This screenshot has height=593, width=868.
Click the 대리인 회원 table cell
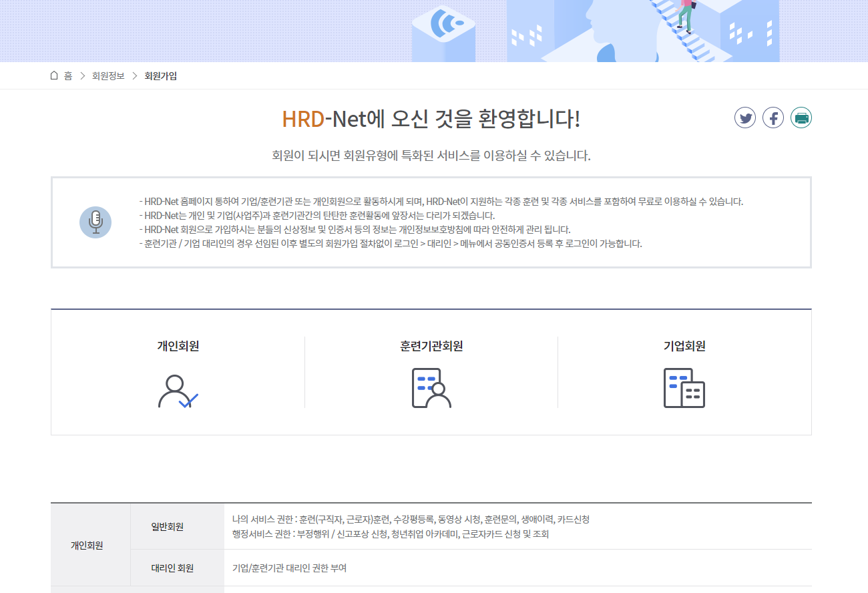tap(178, 568)
